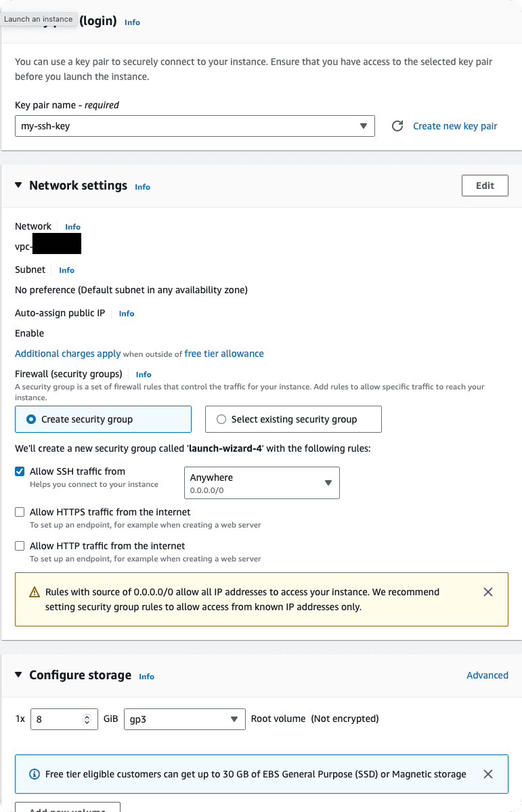Check Allow HTTP traffic from the internet

point(20,546)
